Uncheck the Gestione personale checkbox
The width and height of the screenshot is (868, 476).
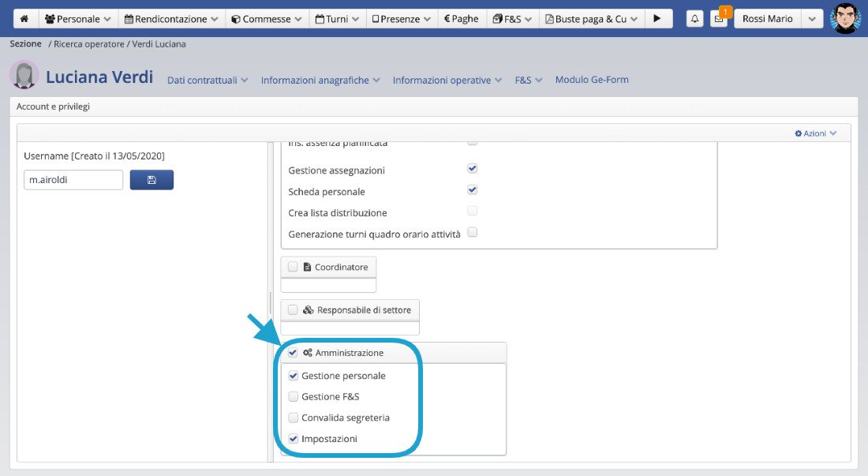294,376
